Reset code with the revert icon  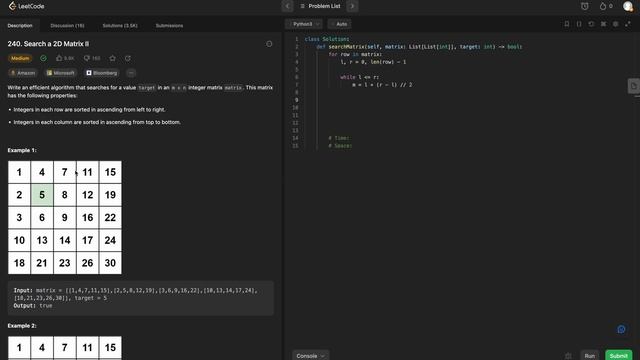[591, 24]
